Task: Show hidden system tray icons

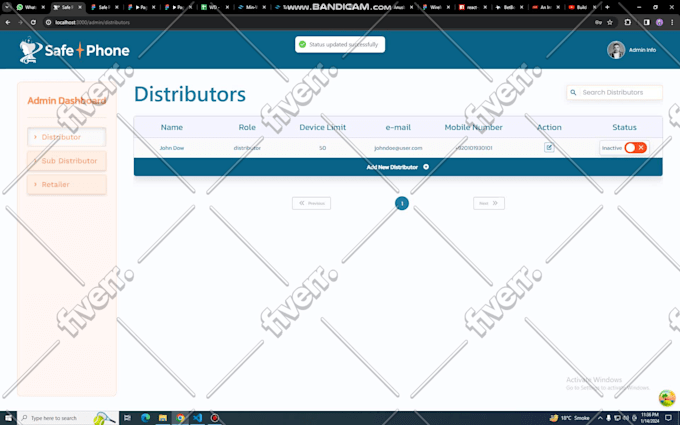Action: click(600, 418)
